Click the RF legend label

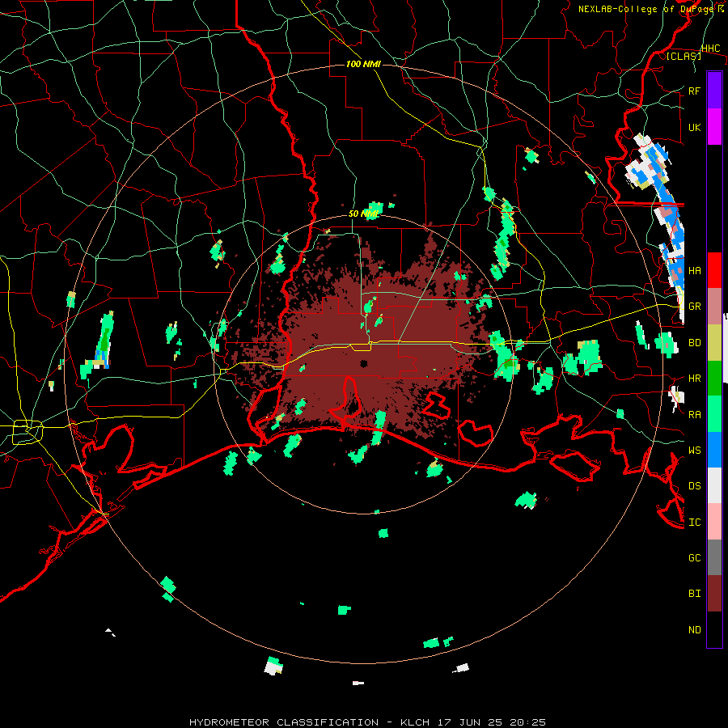(695, 91)
